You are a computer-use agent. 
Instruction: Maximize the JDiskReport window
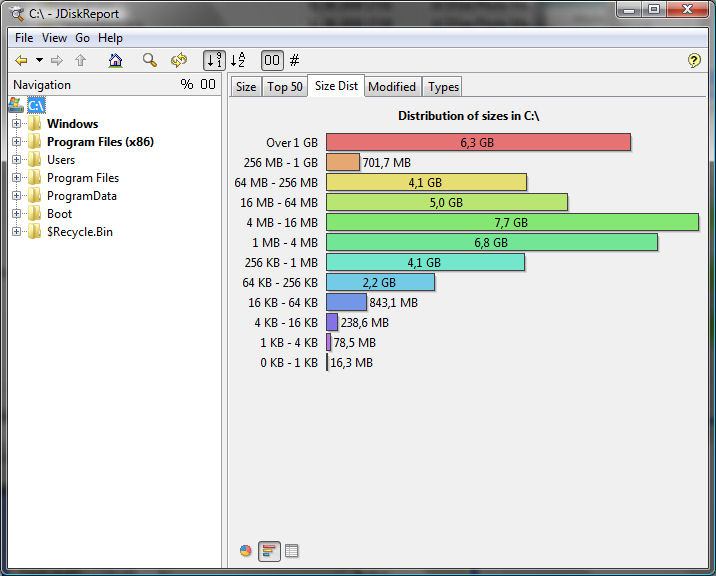[653, 9]
